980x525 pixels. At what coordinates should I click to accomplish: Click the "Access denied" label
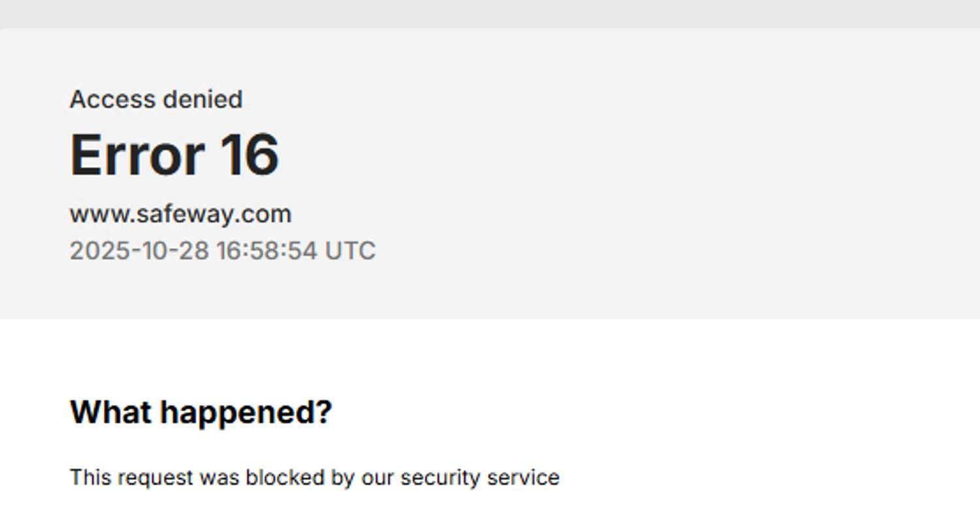click(156, 100)
